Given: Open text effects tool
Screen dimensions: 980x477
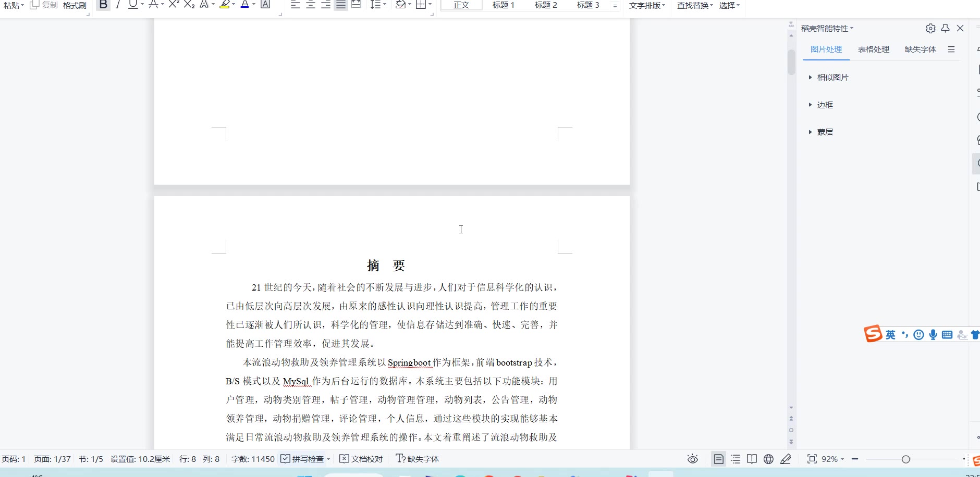Looking at the screenshot, I should pyautogui.click(x=204, y=5).
